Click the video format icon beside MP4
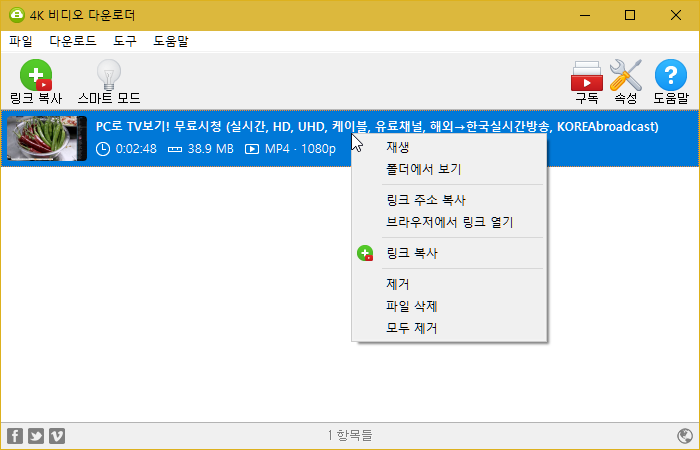This screenshot has width=700, height=450. point(252,149)
